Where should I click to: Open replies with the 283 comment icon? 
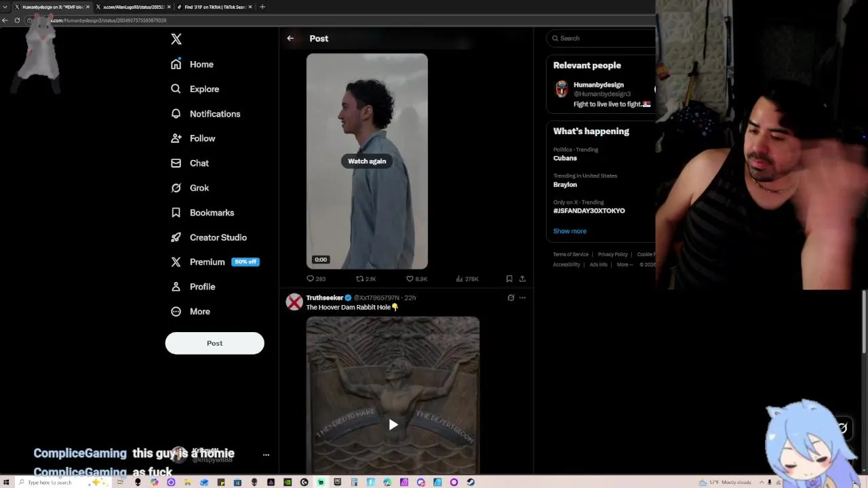(316, 279)
